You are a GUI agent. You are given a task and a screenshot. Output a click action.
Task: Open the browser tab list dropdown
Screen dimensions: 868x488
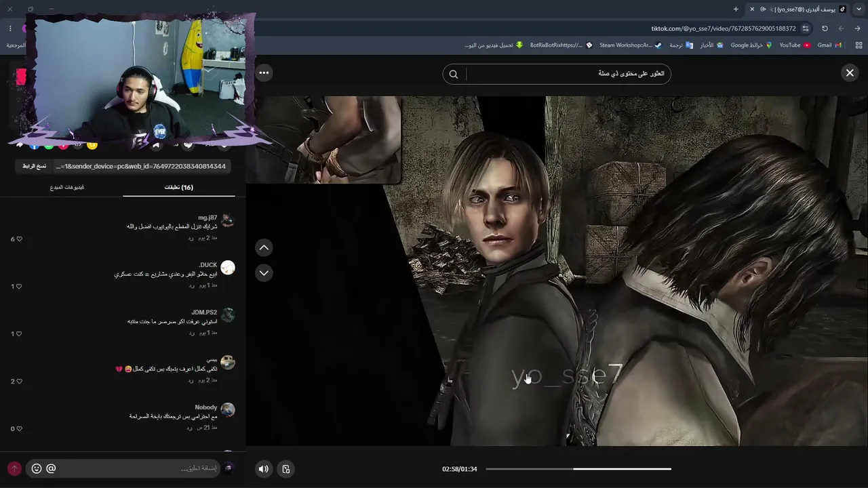point(859,9)
